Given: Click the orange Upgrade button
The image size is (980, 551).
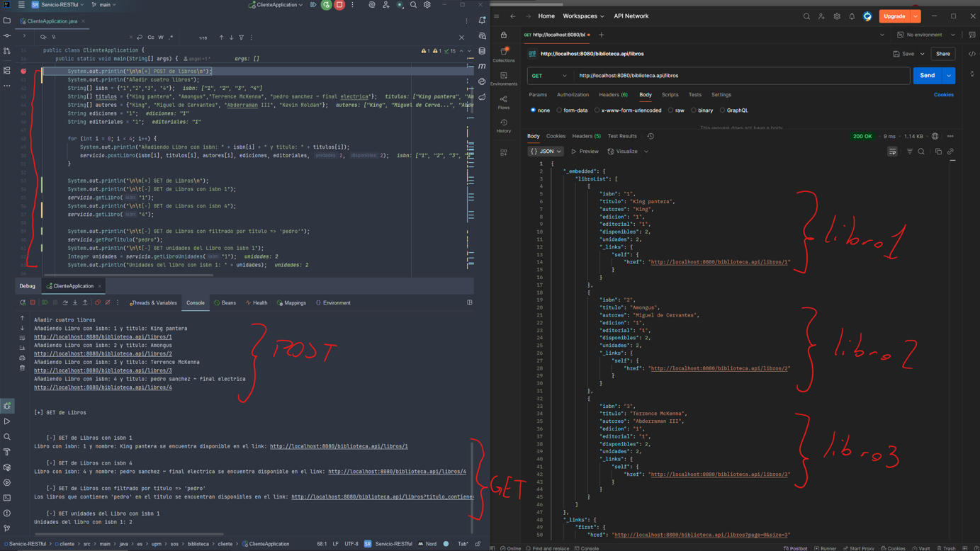Looking at the screenshot, I should coord(894,16).
